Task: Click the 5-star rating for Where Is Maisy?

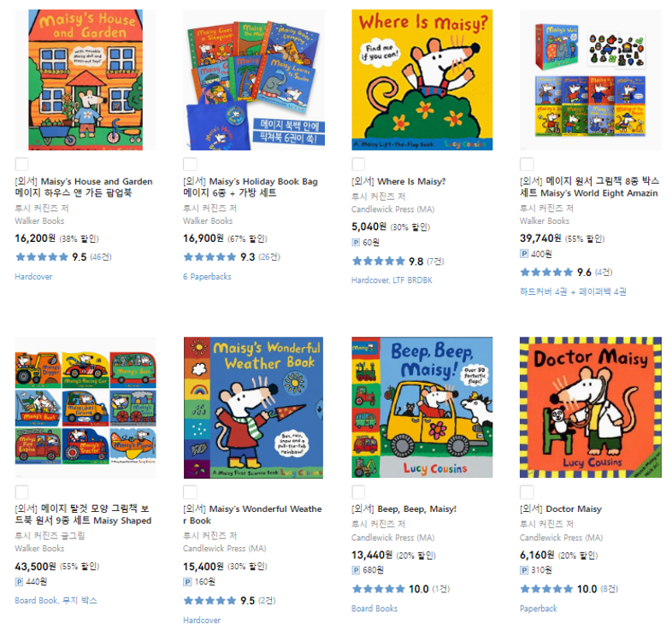Action: coord(378,262)
